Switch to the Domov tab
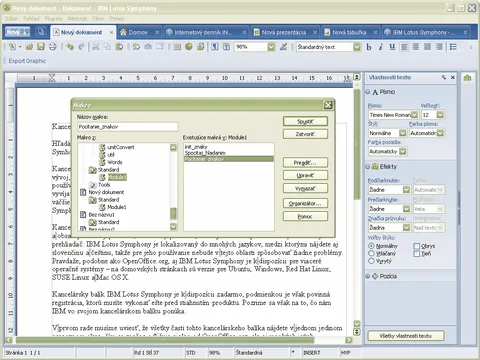 point(138,32)
